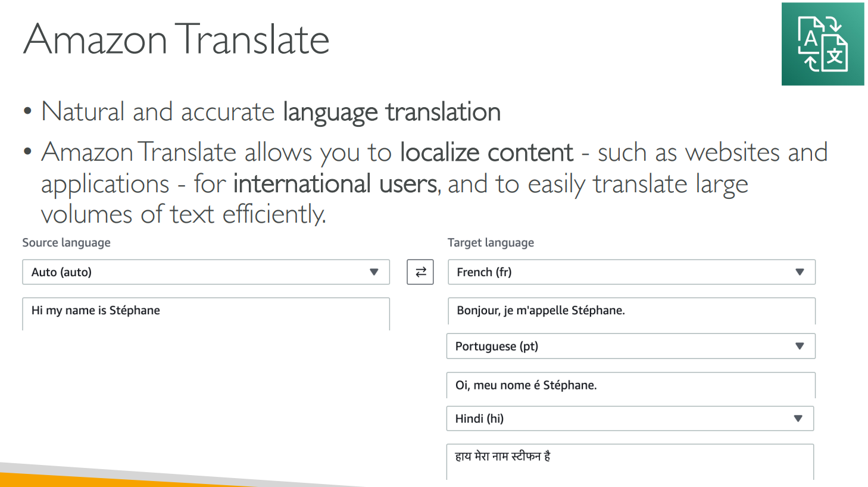Open the Portuguese (pt) language dropdown
The height and width of the screenshot is (487, 868).
[630, 346]
